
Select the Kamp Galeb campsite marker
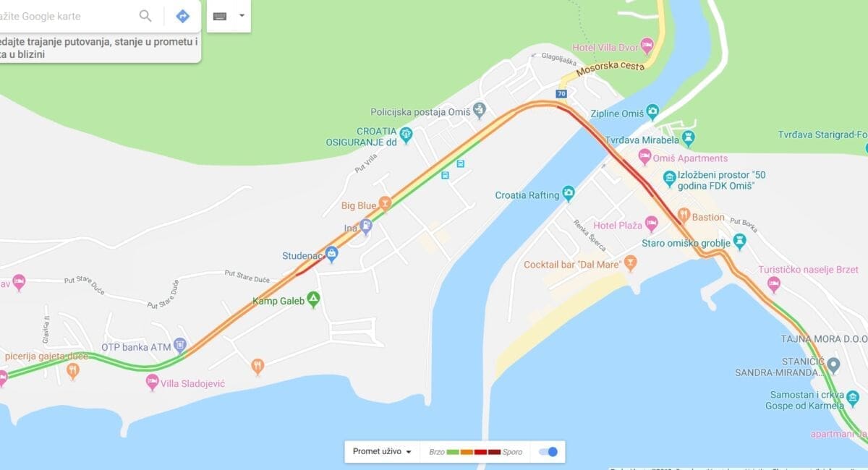click(313, 299)
